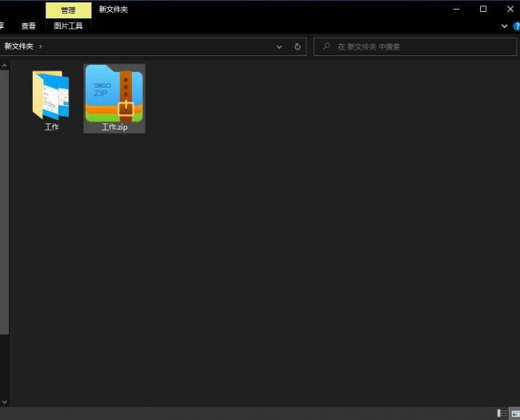Open the address bar history dropdown
The height and width of the screenshot is (420, 520).
click(x=279, y=46)
